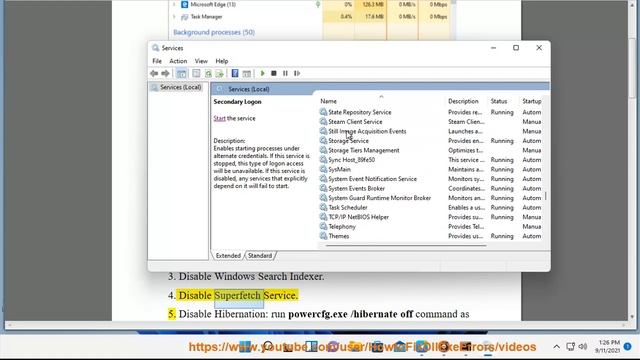
Task: Switch to the Standard tab
Action: tap(260, 256)
